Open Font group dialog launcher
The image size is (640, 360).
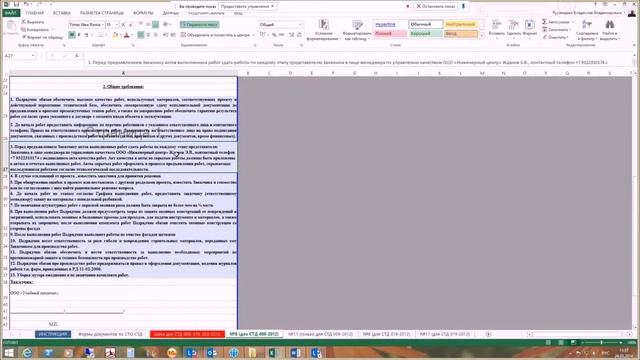[x=133, y=45]
